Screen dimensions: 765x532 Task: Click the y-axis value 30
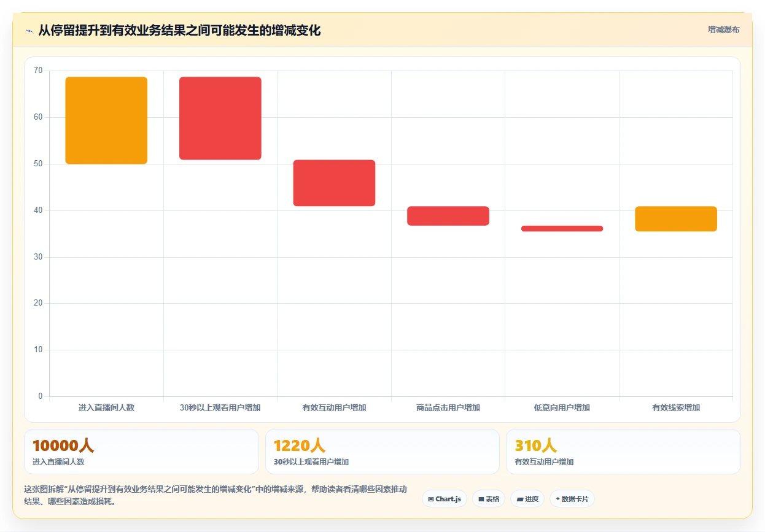(38, 257)
